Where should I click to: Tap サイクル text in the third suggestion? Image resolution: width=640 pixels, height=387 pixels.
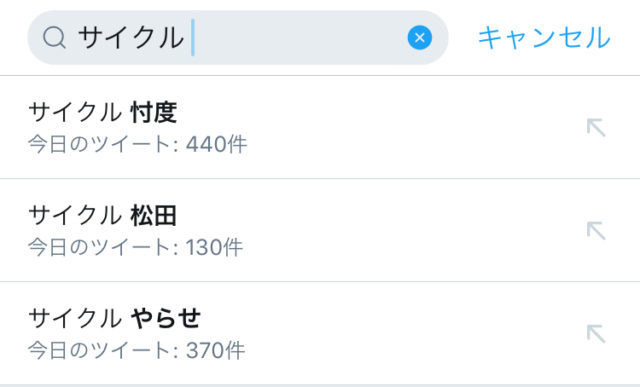coord(75,318)
